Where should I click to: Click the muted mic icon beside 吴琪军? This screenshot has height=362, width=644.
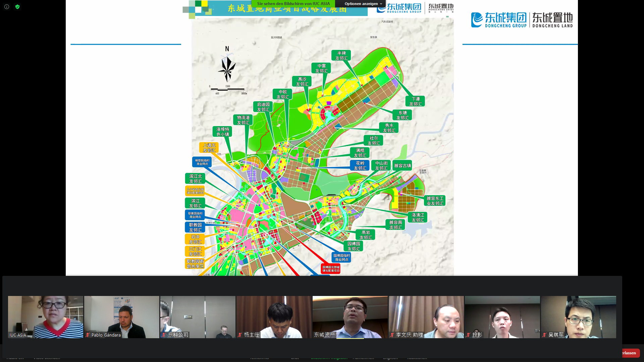544,335
